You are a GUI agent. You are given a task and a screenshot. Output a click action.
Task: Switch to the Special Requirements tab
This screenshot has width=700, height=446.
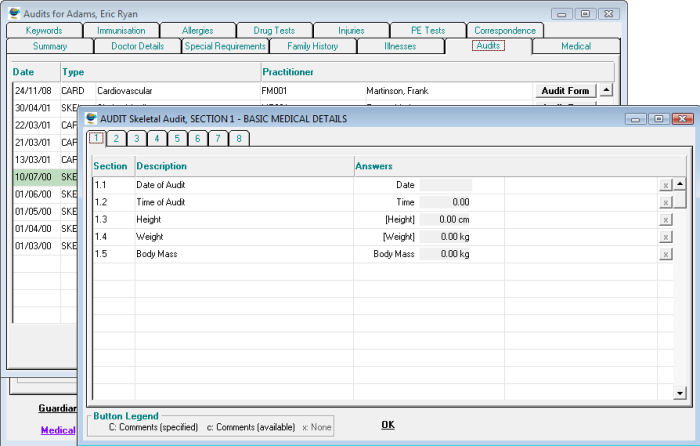[225, 46]
